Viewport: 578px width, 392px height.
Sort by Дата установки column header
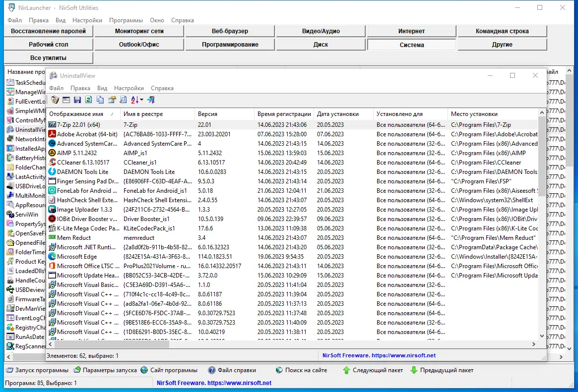coord(343,114)
